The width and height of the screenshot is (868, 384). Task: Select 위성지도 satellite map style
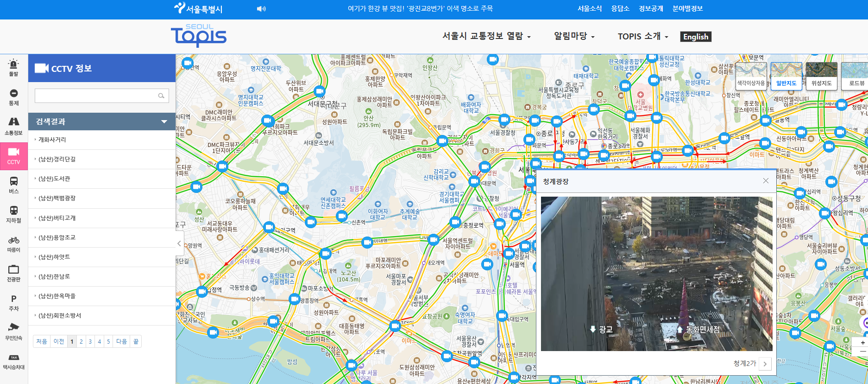click(822, 76)
